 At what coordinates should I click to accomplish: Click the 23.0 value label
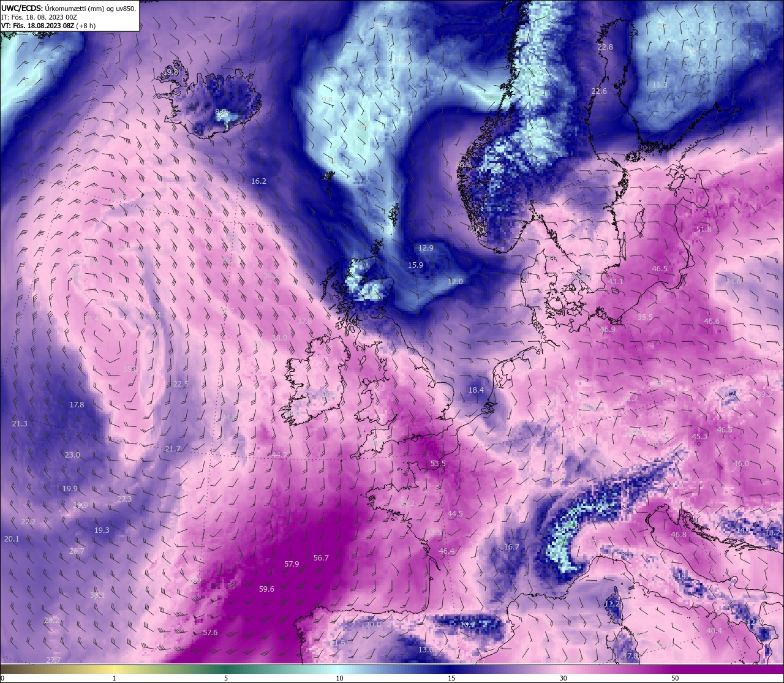tap(72, 455)
